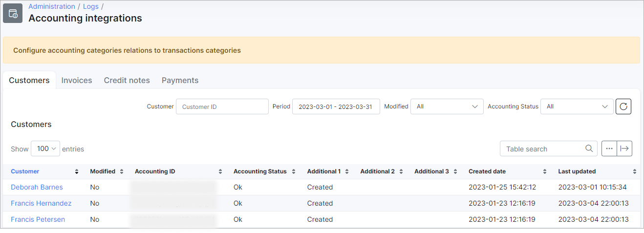Viewport: 644px width, 233px height.
Task: Switch to the Credit notes tab
Action: pos(127,80)
